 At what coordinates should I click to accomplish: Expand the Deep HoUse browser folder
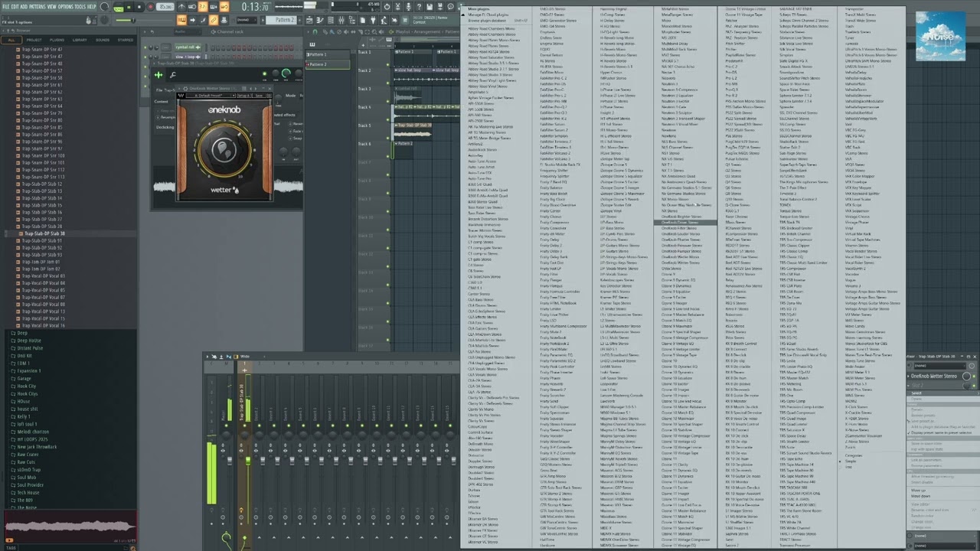(x=29, y=341)
